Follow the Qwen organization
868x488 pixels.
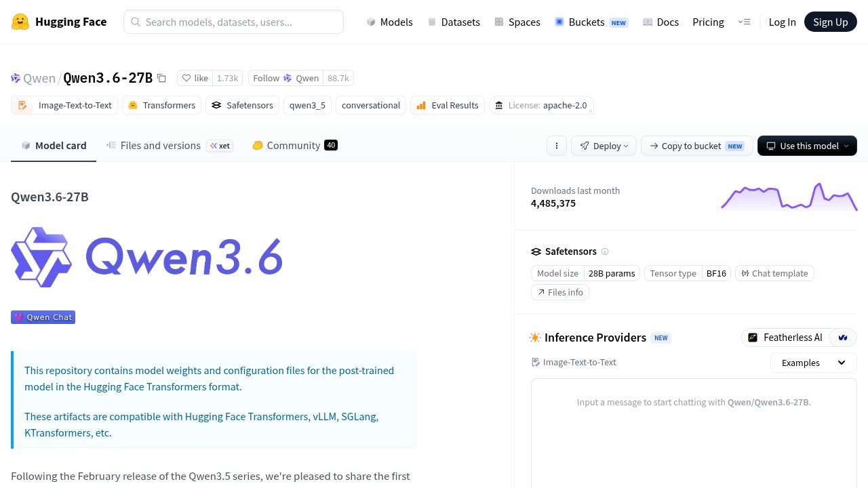tap(285, 78)
